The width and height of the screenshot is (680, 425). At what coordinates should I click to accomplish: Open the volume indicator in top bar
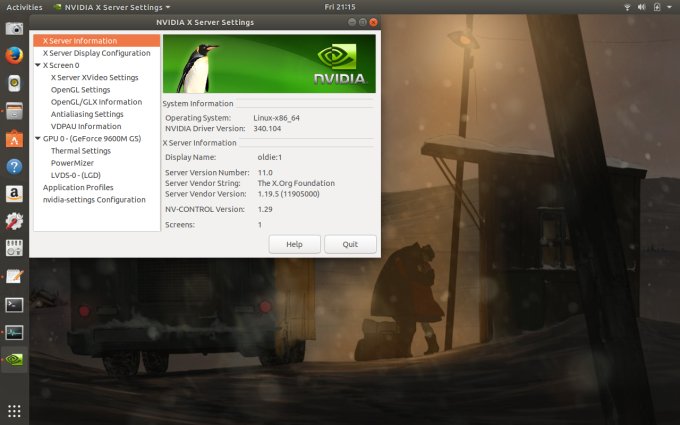tap(642, 7)
